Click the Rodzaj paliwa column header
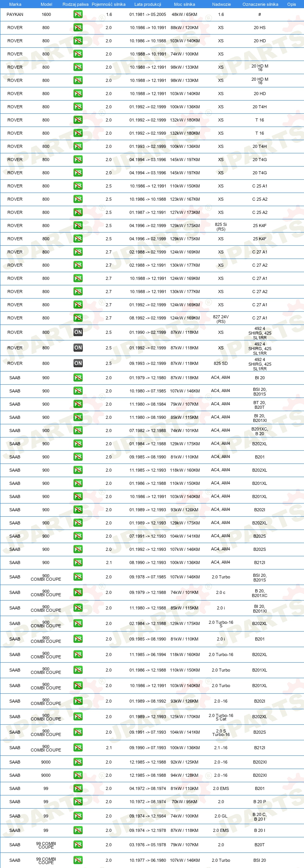The height and width of the screenshot is (868, 304). coord(75,4)
